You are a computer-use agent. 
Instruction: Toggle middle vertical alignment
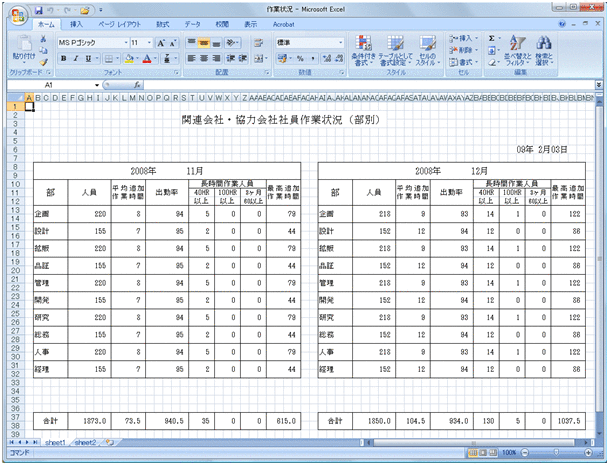click(204, 42)
